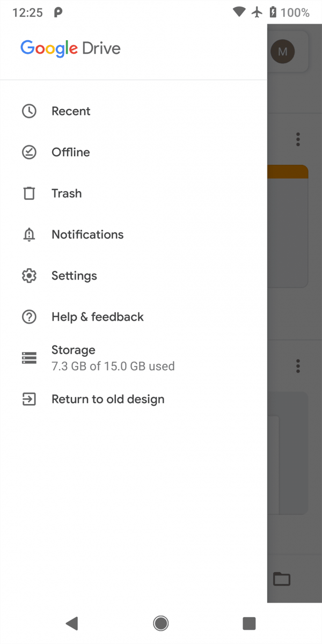Click the Storage server icon
This screenshot has width=322, height=644.
tap(29, 357)
